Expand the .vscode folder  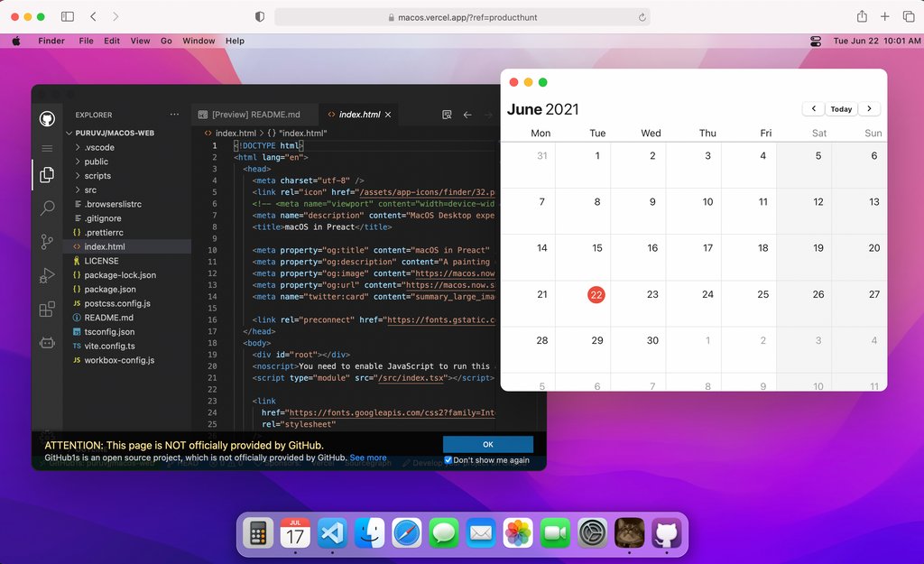click(x=78, y=147)
